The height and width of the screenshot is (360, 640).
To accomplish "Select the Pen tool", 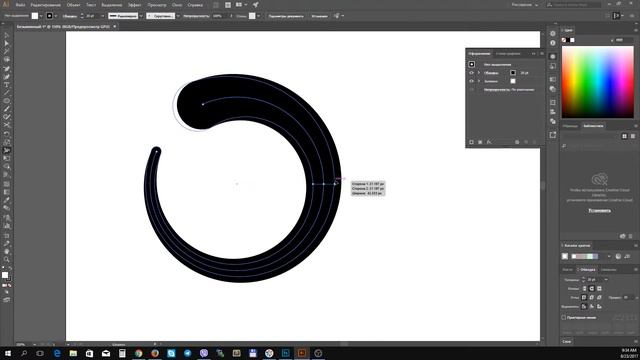I will pos(7,68).
